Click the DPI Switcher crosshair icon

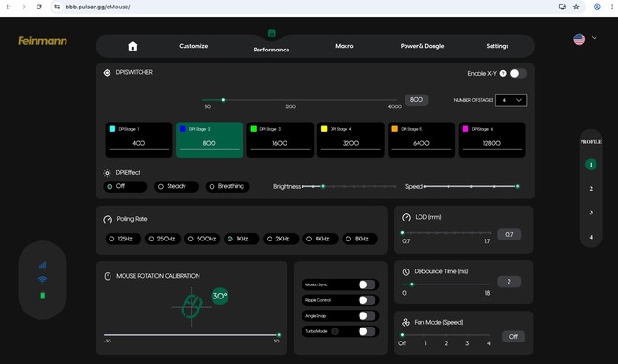[107, 73]
